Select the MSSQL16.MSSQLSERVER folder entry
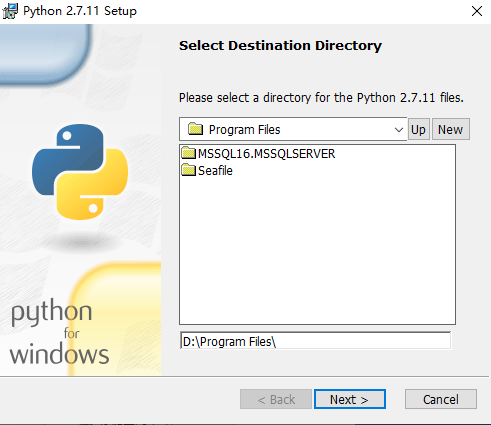 point(259,153)
